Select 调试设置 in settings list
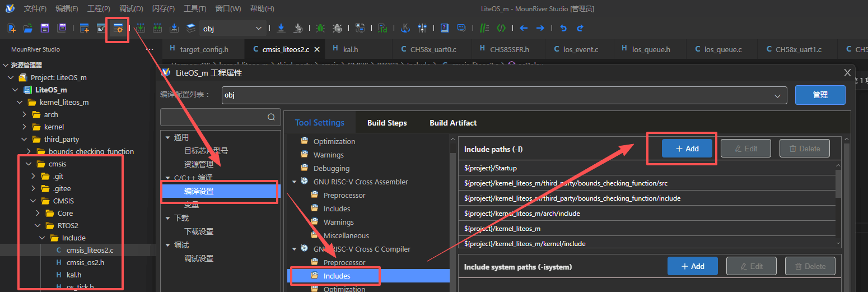The height and width of the screenshot is (292, 868). [x=199, y=258]
